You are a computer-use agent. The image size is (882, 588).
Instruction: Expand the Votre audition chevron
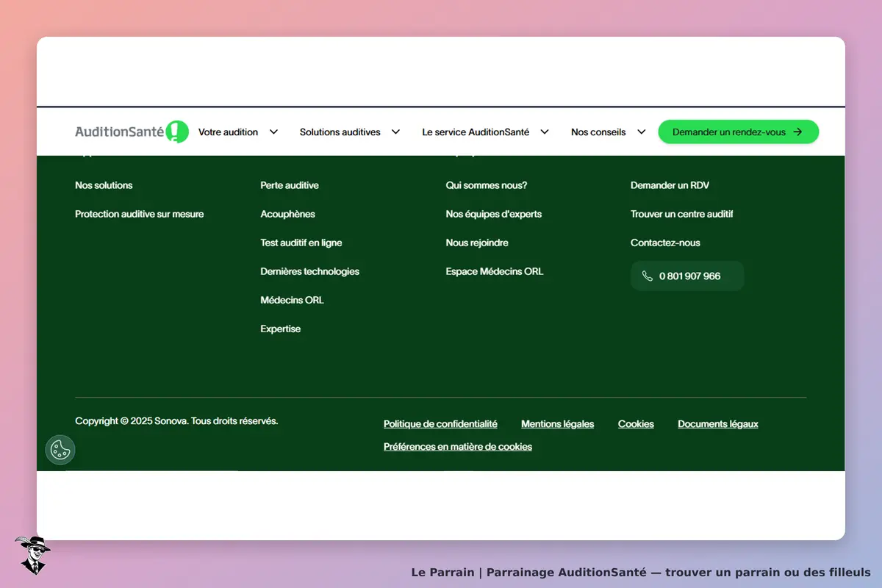coord(273,132)
